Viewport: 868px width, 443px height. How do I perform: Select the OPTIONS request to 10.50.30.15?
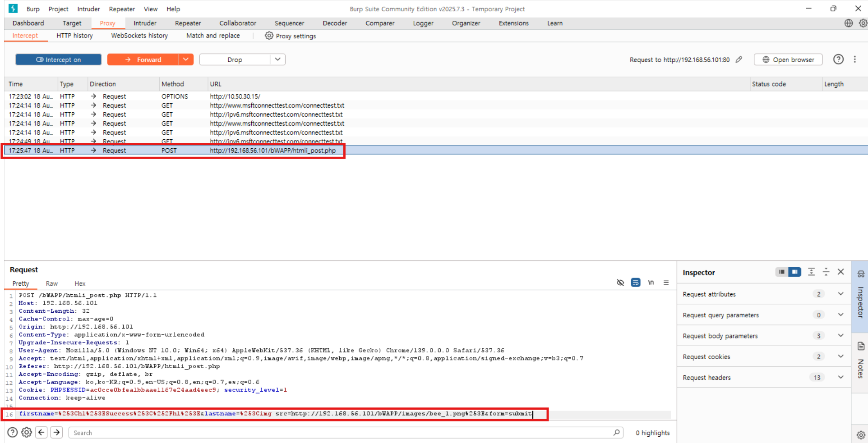[x=436, y=96]
